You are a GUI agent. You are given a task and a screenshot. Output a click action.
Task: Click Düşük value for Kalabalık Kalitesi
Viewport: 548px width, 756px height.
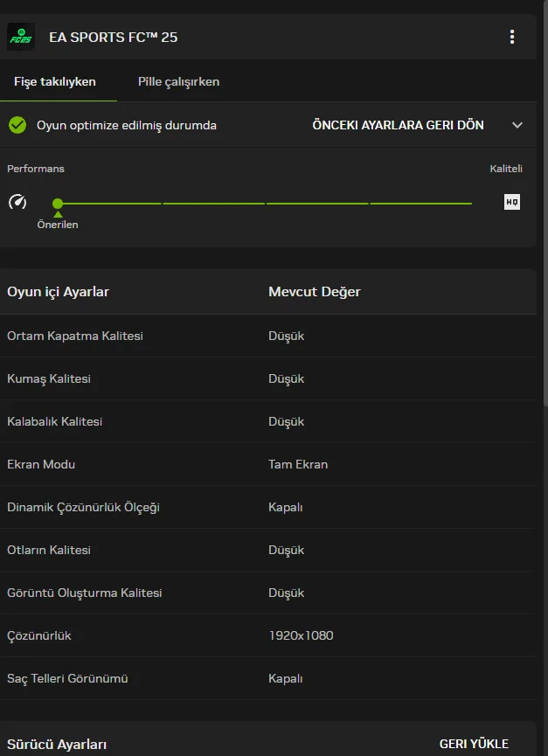(x=287, y=421)
